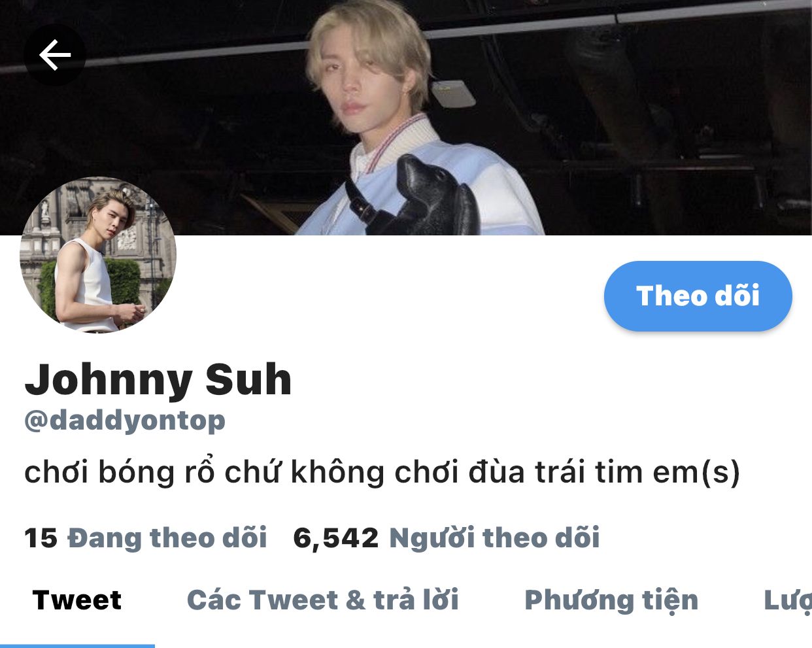
Task: Open the Phương tiện tab
Action: pos(611,601)
